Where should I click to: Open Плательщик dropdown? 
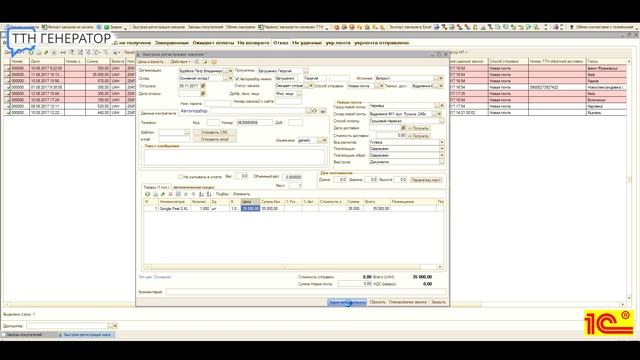click(442, 149)
